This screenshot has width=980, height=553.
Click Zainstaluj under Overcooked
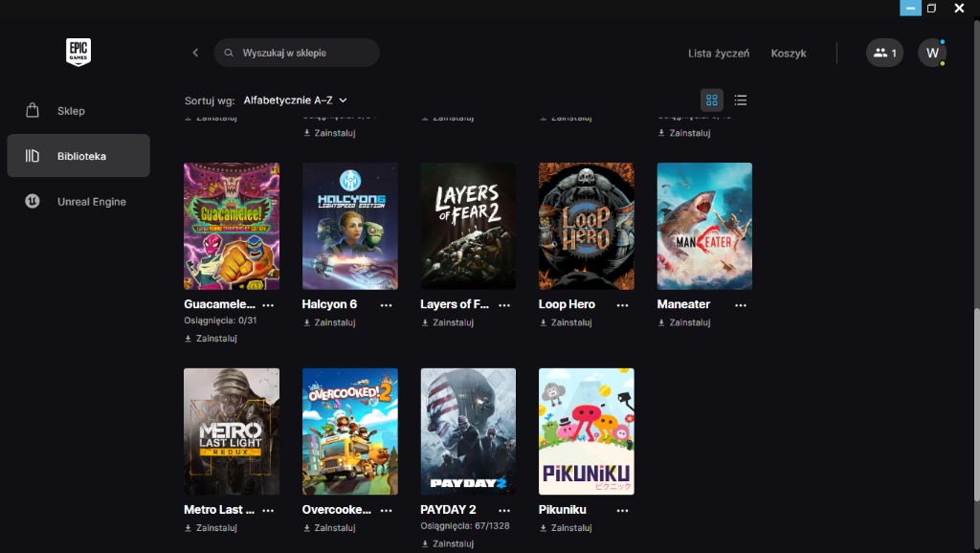pyautogui.click(x=329, y=528)
